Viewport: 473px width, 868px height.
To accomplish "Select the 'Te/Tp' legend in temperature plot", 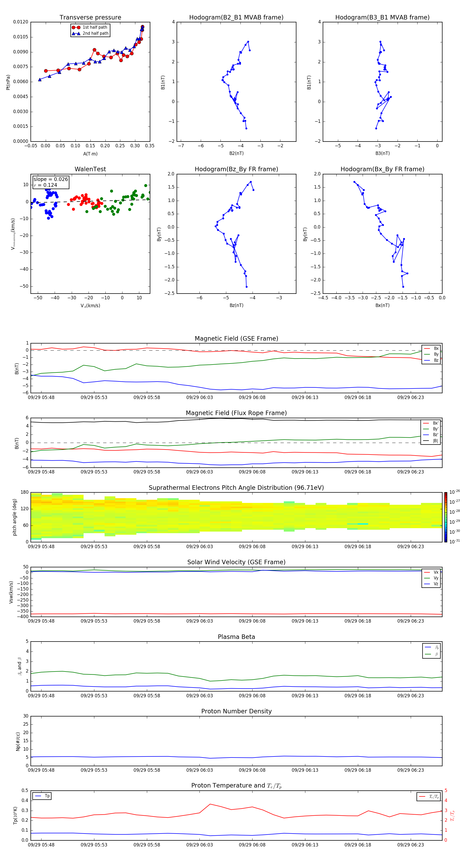I will [429, 796].
